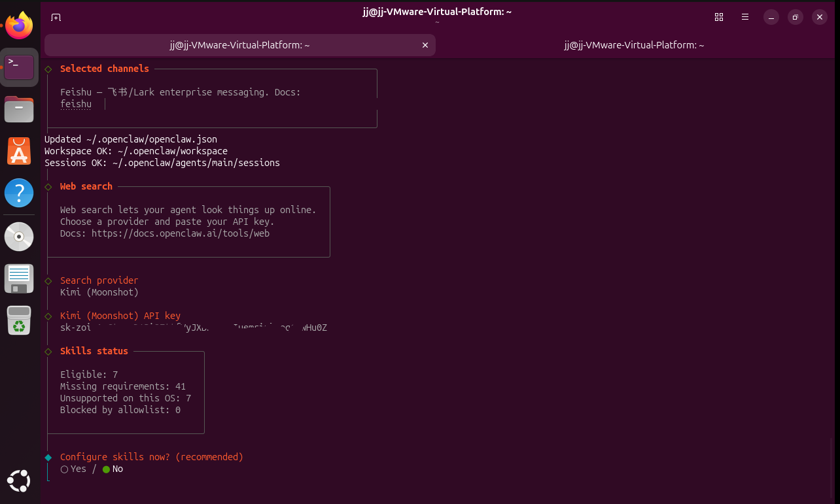Open Ubuntu App Center in dock

coord(19,151)
